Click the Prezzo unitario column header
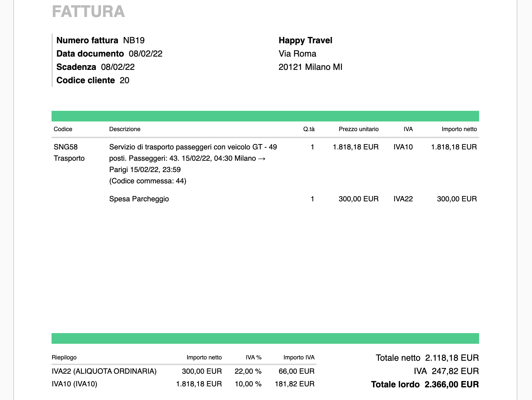The height and width of the screenshot is (400, 532). click(x=358, y=129)
